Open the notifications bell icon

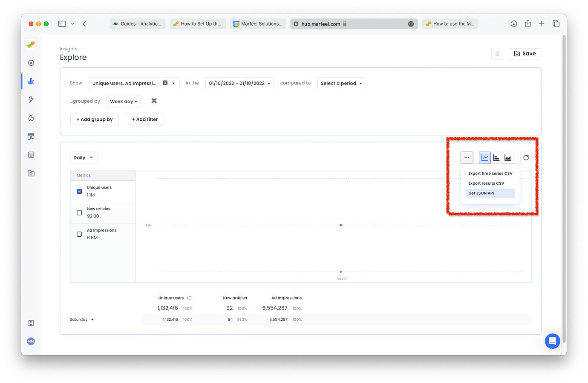[x=497, y=53]
